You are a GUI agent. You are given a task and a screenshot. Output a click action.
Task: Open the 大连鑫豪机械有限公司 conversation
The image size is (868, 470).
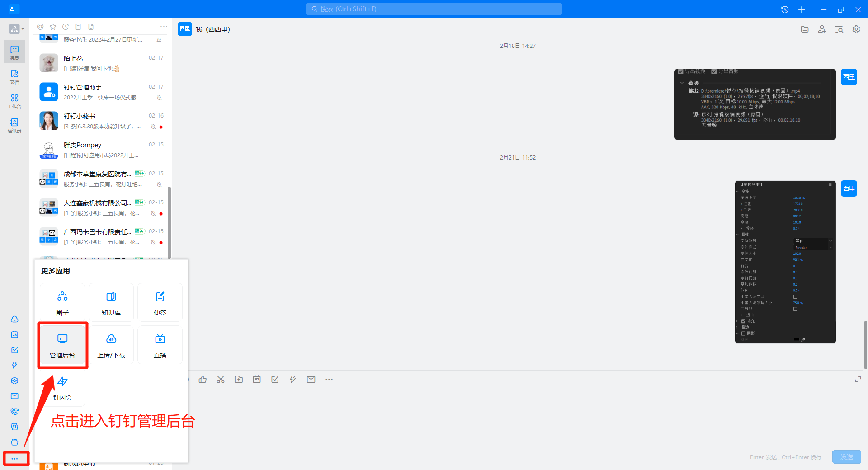click(x=101, y=208)
